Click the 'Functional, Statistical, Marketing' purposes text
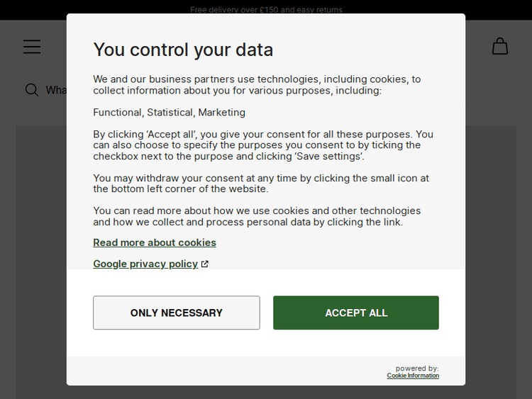 pyautogui.click(x=170, y=112)
